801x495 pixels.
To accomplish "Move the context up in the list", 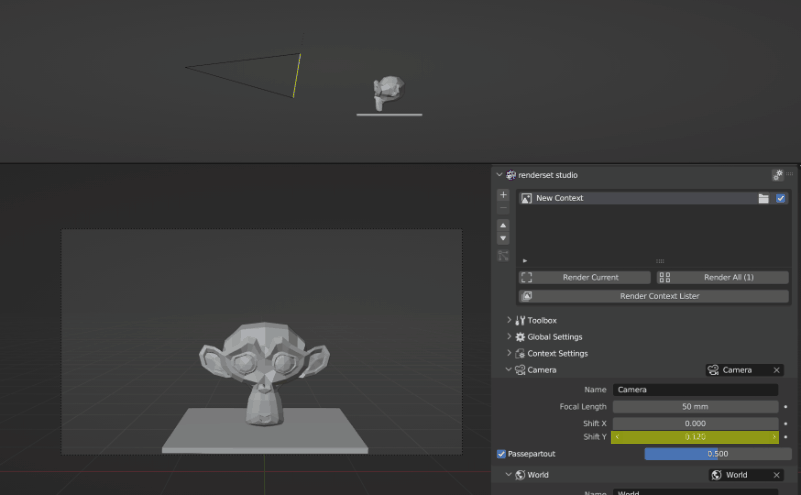I will [503, 225].
